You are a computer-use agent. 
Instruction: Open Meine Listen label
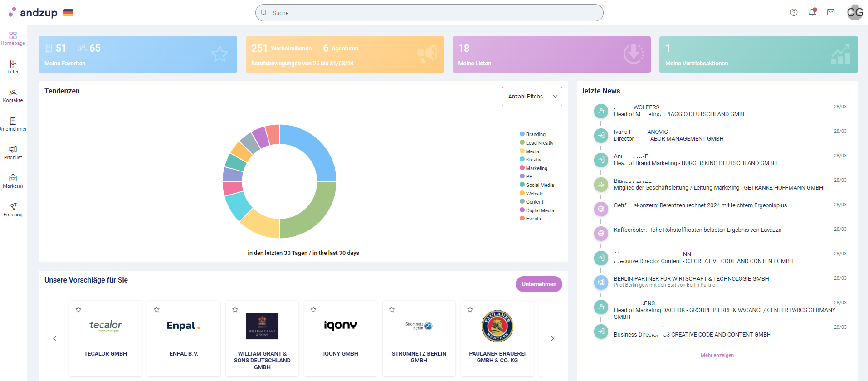point(474,63)
